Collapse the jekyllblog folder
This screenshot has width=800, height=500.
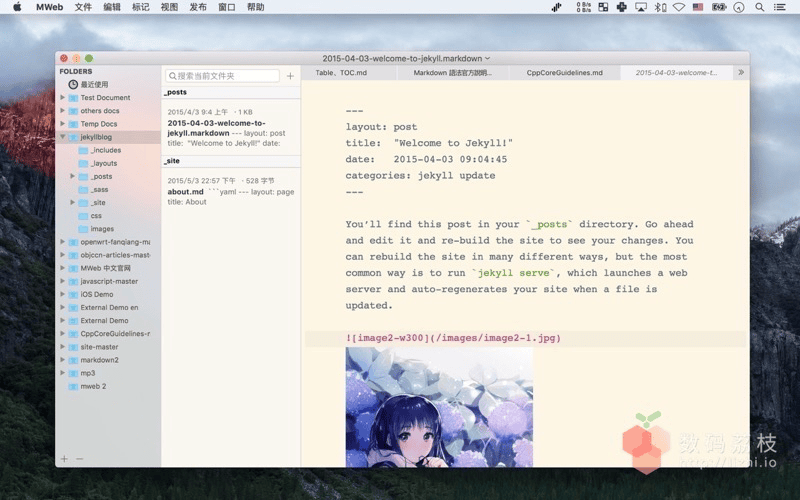click(x=62, y=137)
